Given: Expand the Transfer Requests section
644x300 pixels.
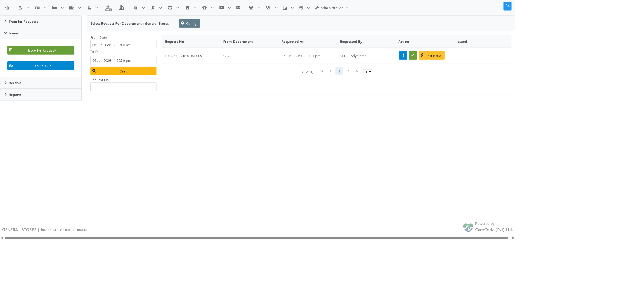Looking at the screenshot, I should click(x=41, y=22).
